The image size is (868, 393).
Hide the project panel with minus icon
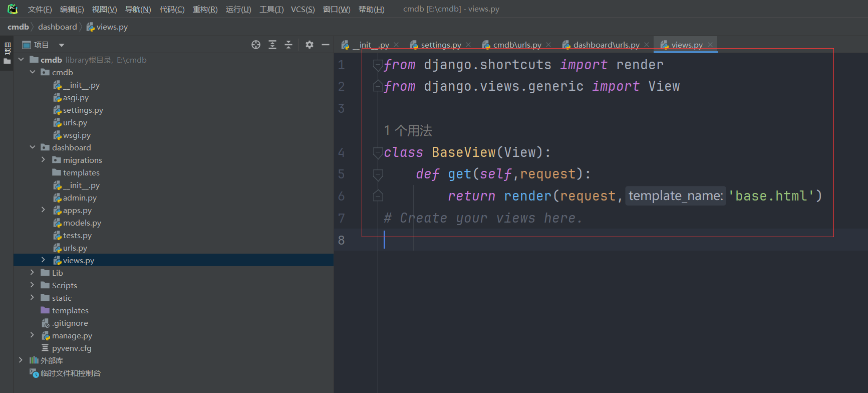(326, 45)
